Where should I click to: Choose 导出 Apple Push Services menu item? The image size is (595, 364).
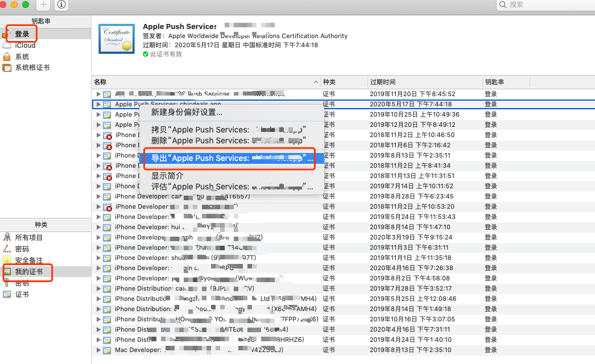point(232,158)
